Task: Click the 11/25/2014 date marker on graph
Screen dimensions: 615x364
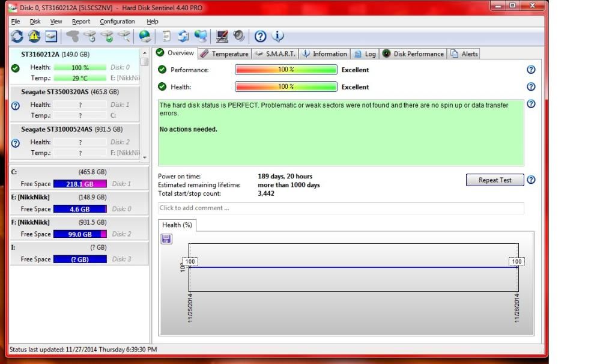Action: point(190,308)
